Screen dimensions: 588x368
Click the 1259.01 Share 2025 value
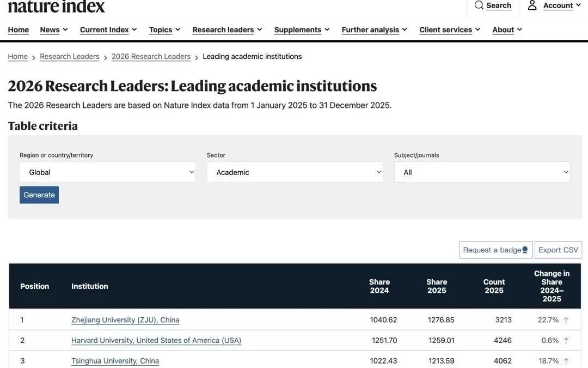(x=442, y=340)
